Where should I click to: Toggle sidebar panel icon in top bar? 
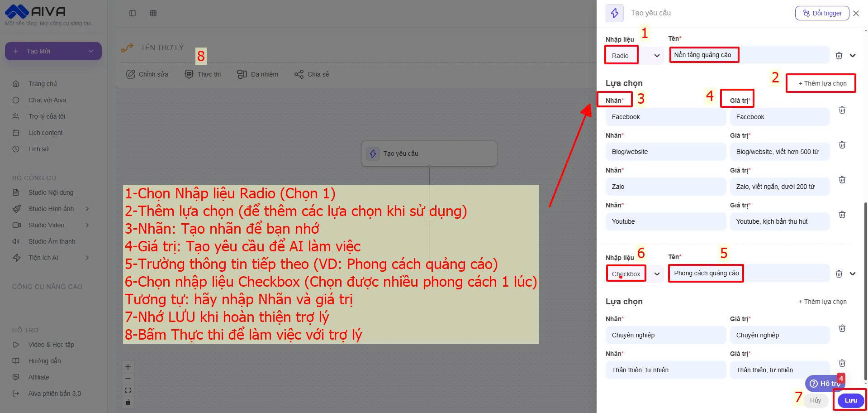[133, 13]
